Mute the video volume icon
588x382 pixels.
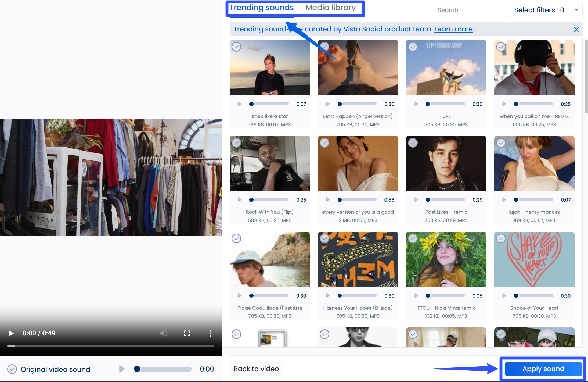point(164,333)
